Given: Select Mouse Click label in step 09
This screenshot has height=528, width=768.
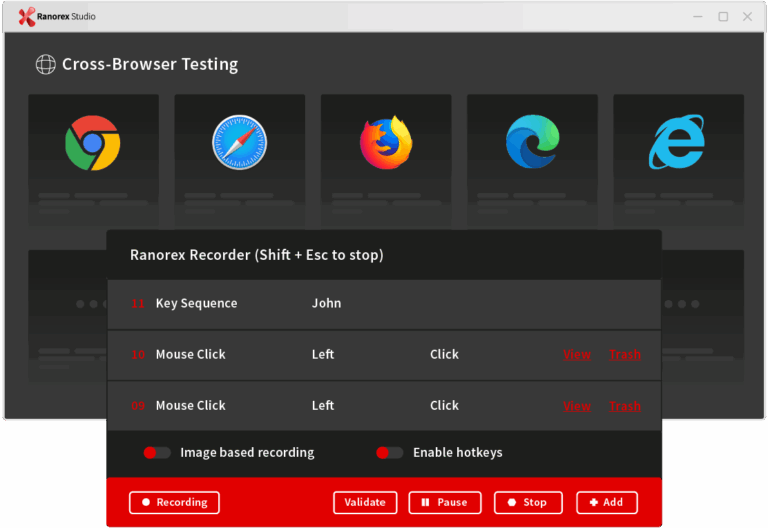Looking at the screenshot, I should pyautogui.click(x=191, y=406).
